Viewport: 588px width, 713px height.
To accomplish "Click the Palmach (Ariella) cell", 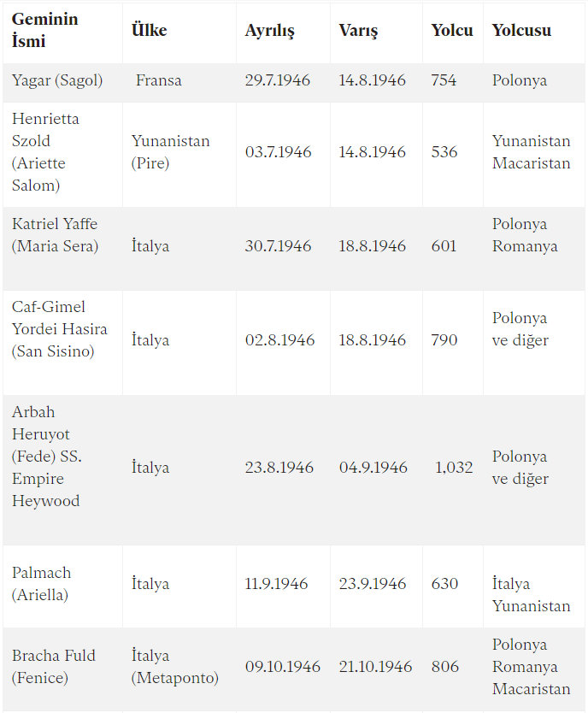I will pyautogui.click(x=41, y=583).
